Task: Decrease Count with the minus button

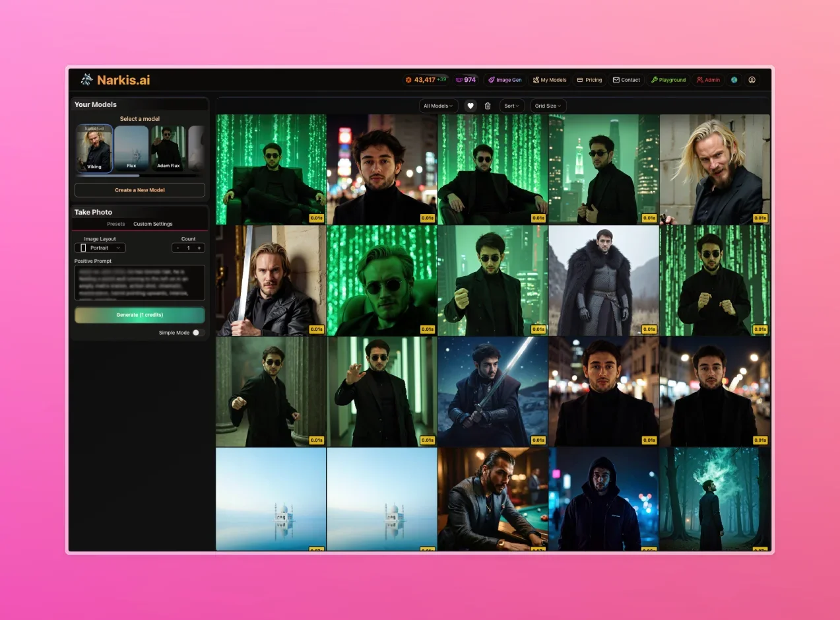Action: coord(178,248)
